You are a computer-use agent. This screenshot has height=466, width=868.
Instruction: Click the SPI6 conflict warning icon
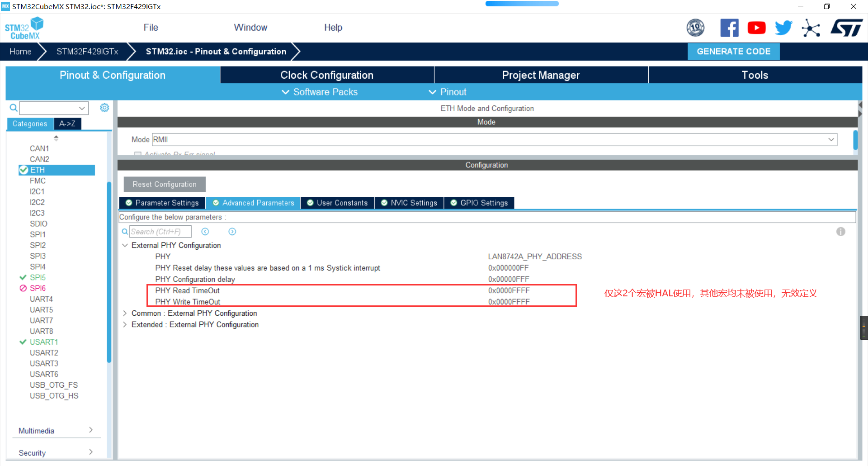(23, 288)
